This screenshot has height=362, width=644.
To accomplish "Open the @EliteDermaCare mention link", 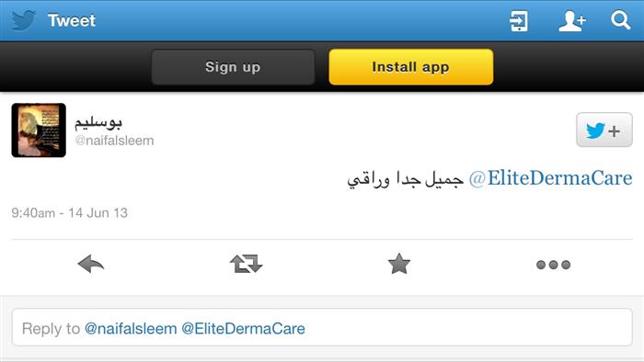I will 550,178.
